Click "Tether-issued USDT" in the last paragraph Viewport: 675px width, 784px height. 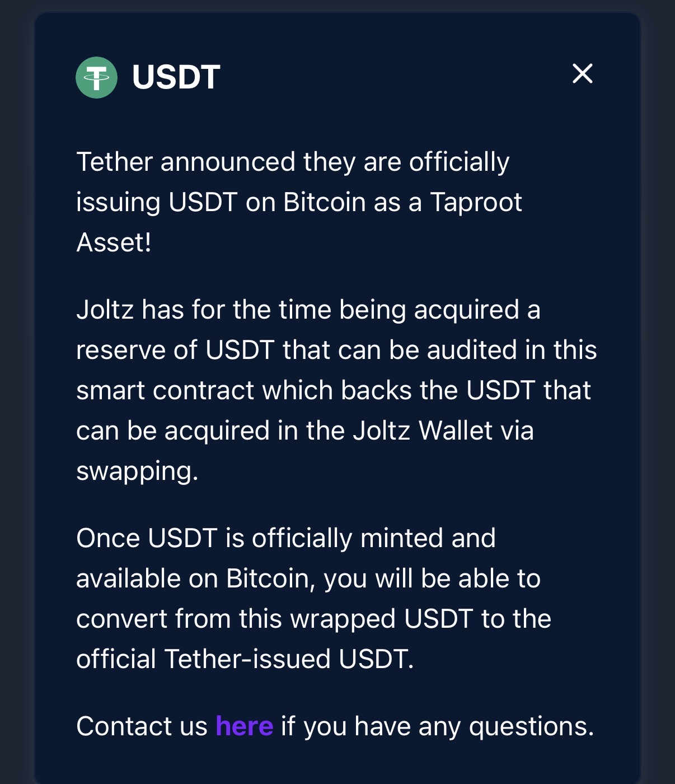pos(288,659)
